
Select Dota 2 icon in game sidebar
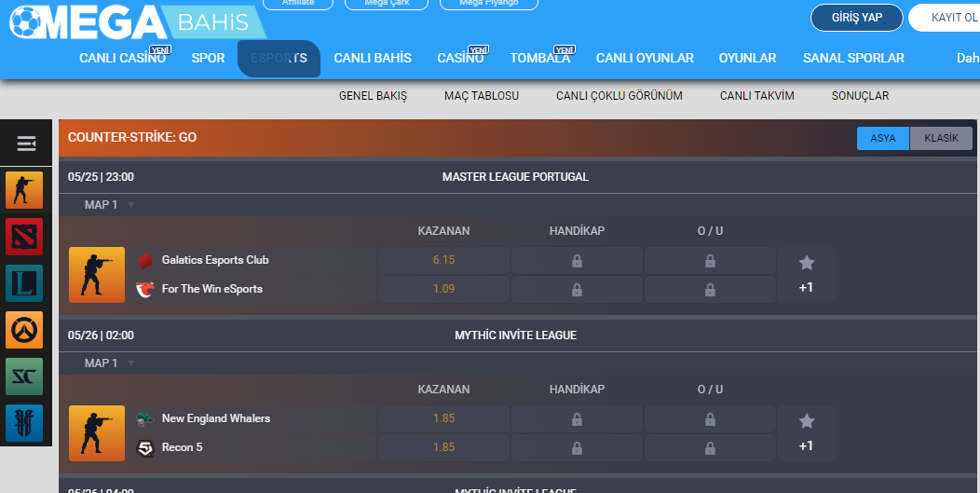(24, 237)
